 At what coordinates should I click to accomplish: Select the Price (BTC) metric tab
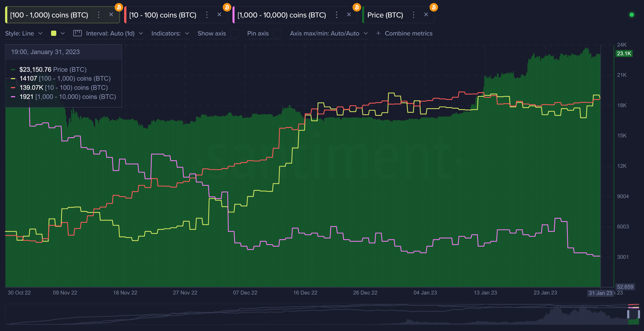[385, 15]
